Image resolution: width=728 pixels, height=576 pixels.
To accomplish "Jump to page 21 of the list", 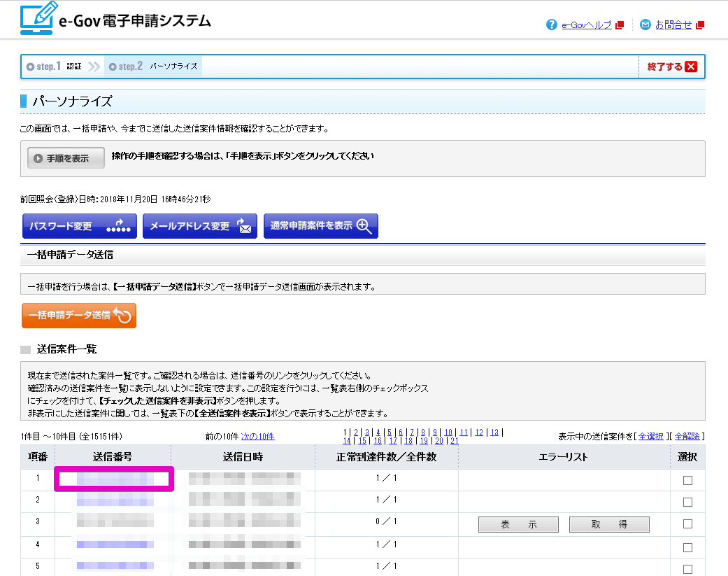I will tap(454, 441).
